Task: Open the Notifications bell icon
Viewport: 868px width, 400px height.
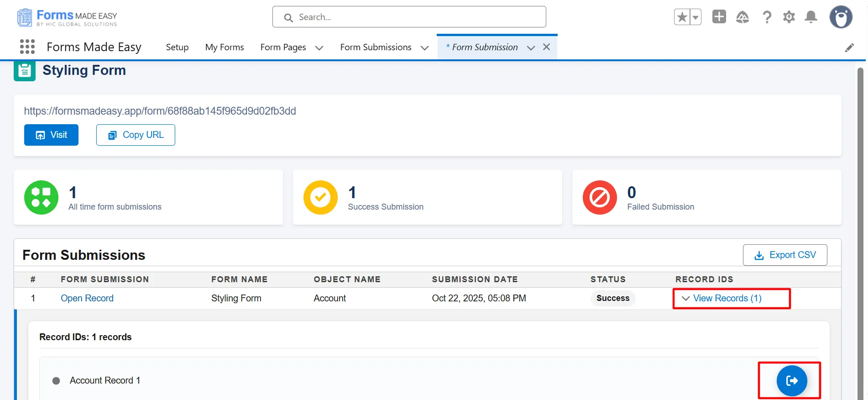Action: pyautogui.click(x=810, y=17)
